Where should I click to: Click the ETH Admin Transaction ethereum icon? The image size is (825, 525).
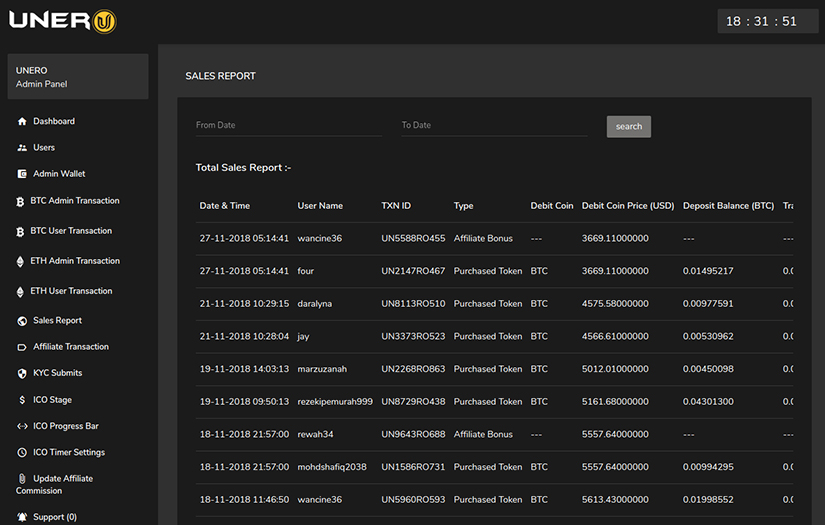20,261
